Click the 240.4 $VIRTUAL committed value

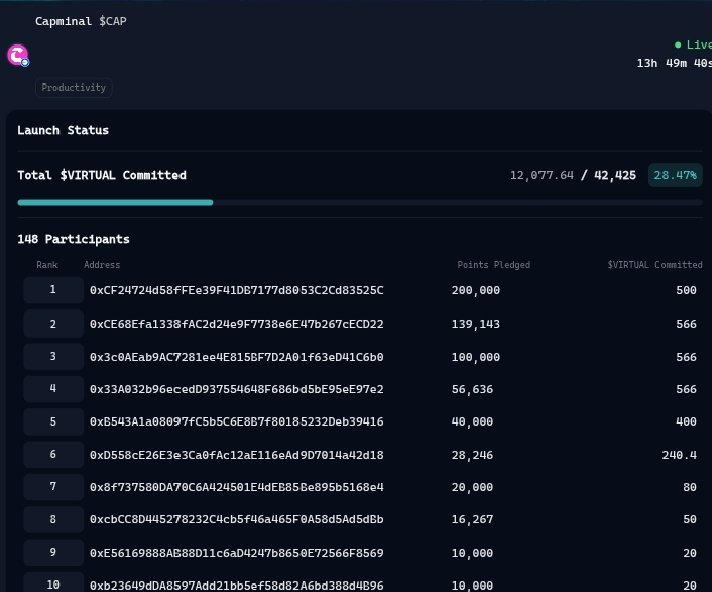pos(679,455)
